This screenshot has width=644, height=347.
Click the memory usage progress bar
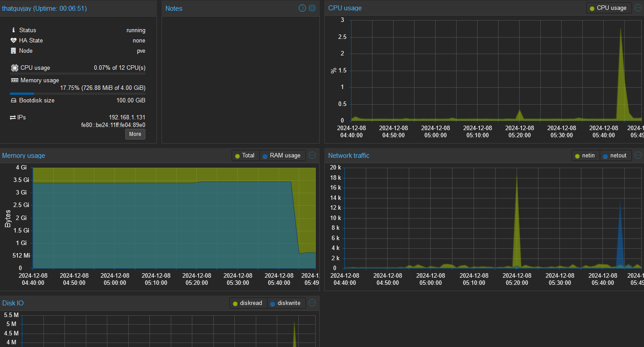coord(77,93)
